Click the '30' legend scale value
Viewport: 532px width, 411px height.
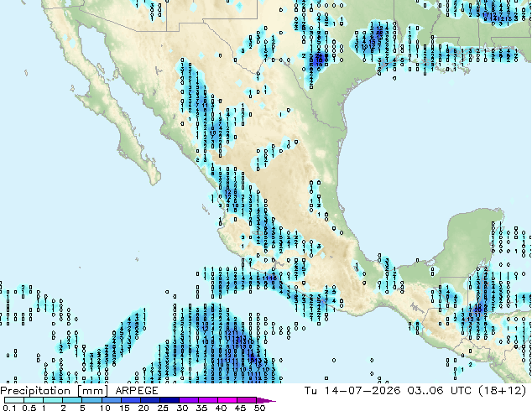(x=182, y=408)
